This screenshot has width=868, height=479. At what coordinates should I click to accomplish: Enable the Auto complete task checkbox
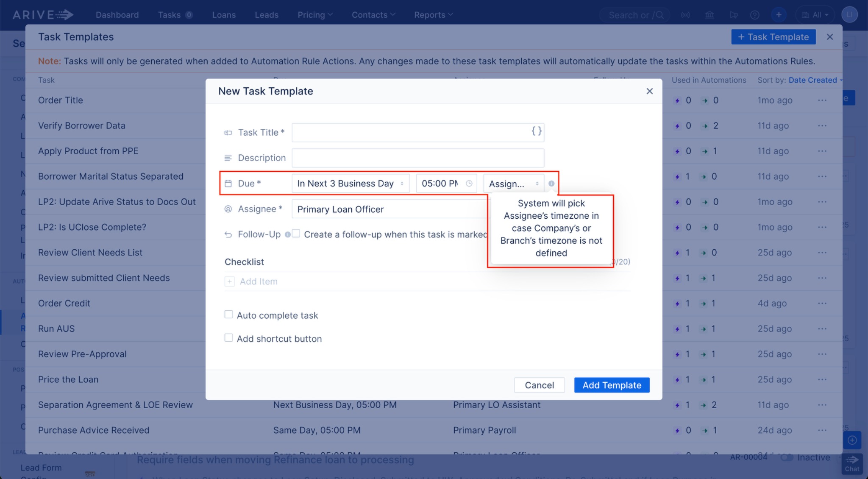[x=229, y=314]
